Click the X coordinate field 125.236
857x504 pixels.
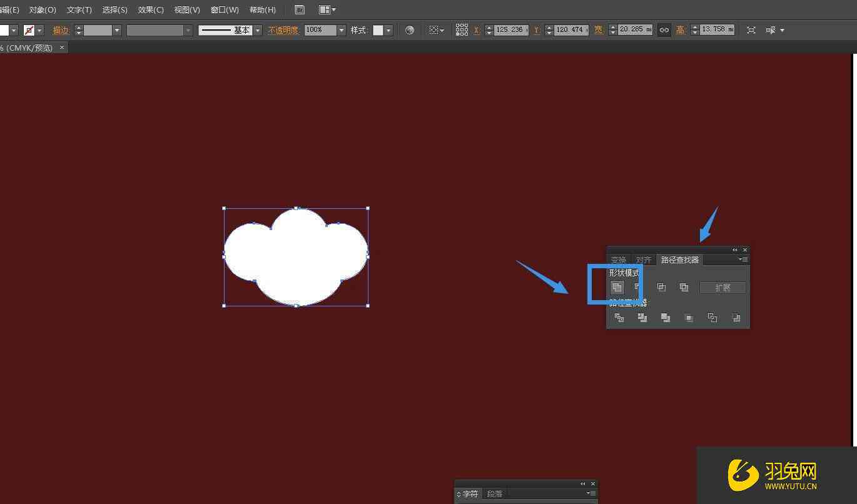(511, 29)
